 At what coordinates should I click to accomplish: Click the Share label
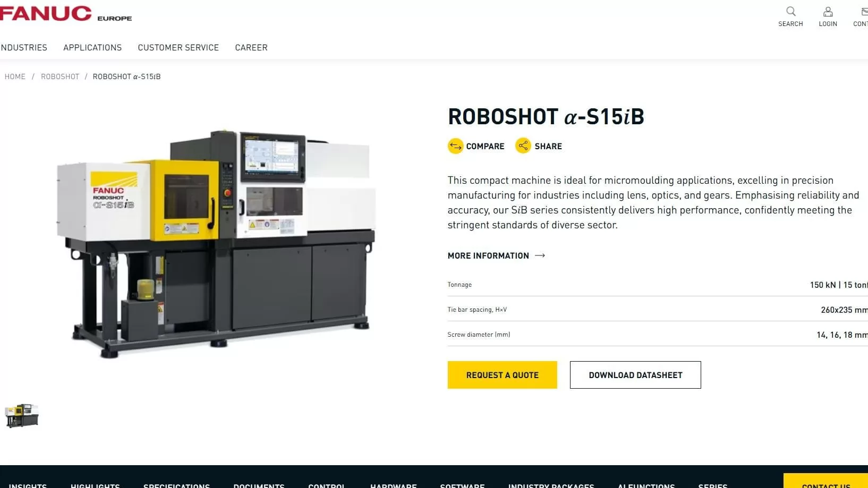548,147
